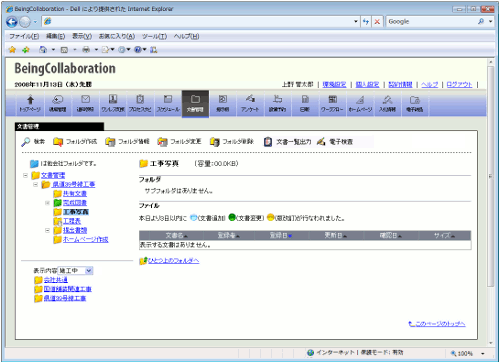The image size is (500, 363).
Task: Click the ログアウト link
Action: click(x=459, y=84)
